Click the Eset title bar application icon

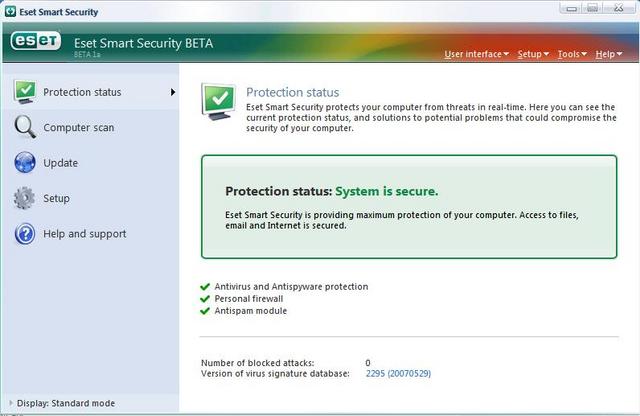[x=10, y=11]
